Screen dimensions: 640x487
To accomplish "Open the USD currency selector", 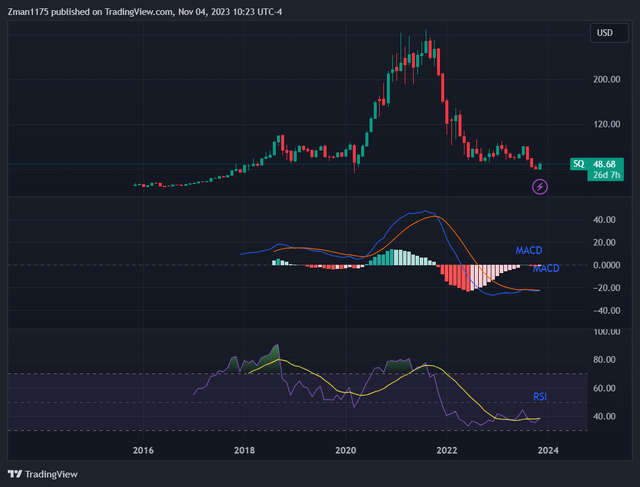I will pos(605,33).
